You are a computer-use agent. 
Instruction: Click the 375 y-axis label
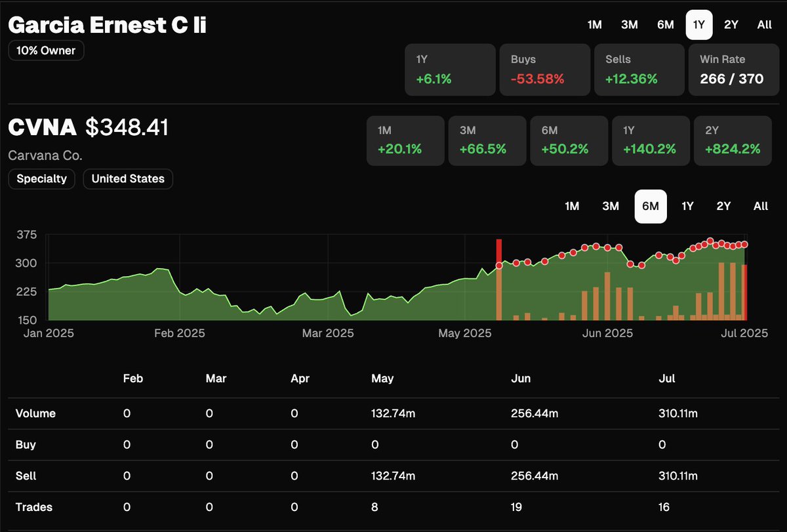pos(26,235)
